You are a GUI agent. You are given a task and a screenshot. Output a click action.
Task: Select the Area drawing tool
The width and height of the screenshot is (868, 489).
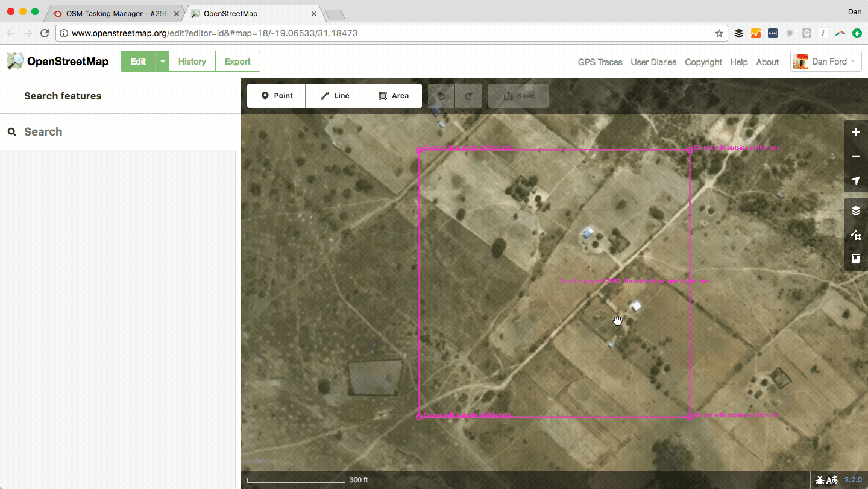point(392,95)
